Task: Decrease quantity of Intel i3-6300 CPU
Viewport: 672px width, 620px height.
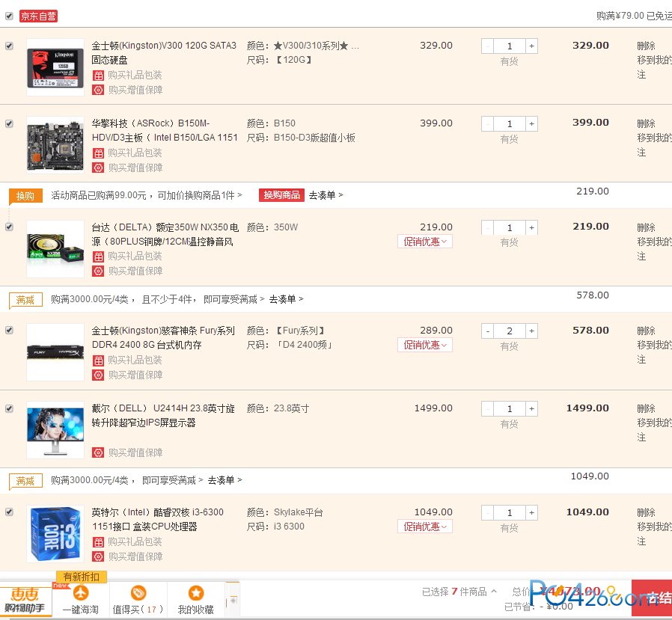Action: 488,512
